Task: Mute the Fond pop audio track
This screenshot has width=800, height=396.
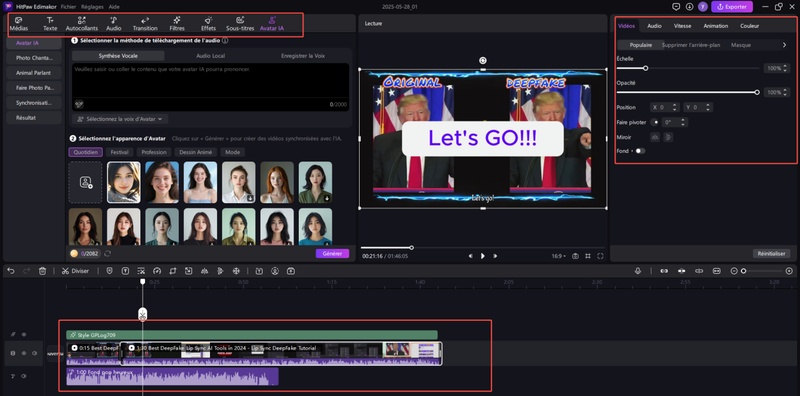Action: tap(24, 376)
